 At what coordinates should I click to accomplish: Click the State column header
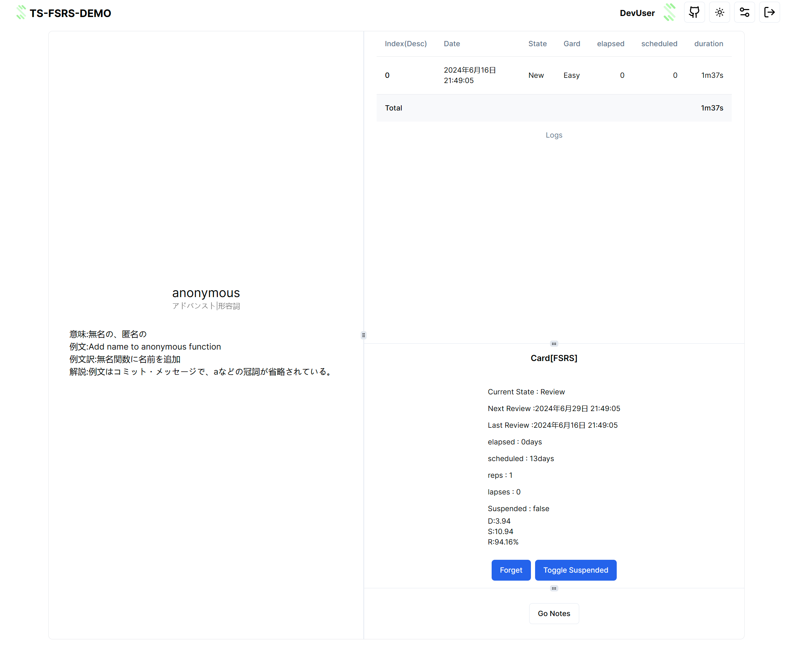537,44
